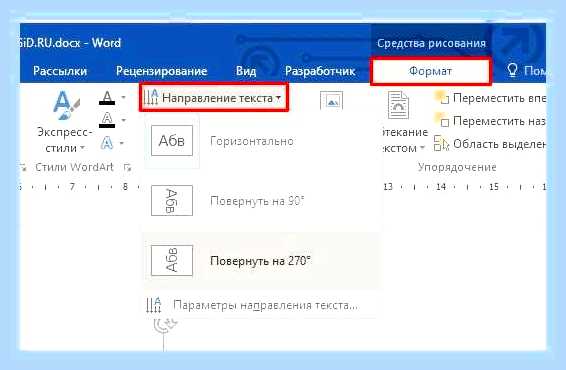This screenshot has width=566, height=370.
Task: Choose the Горизонтально text direction
Action: coord(262,141)
